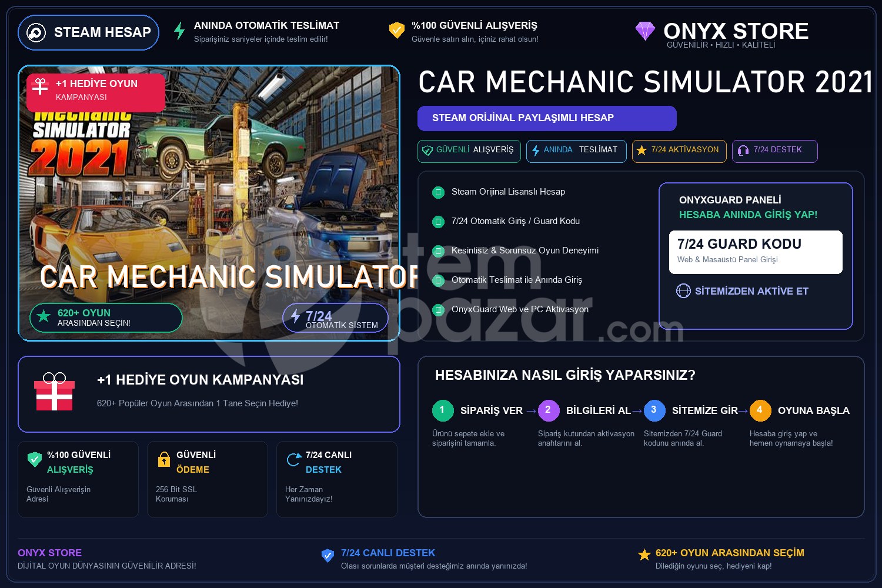
Task: Click the green lightning bolt beside ANINDA OTOMATİK TESLİMAT
Action: (179, 31)
